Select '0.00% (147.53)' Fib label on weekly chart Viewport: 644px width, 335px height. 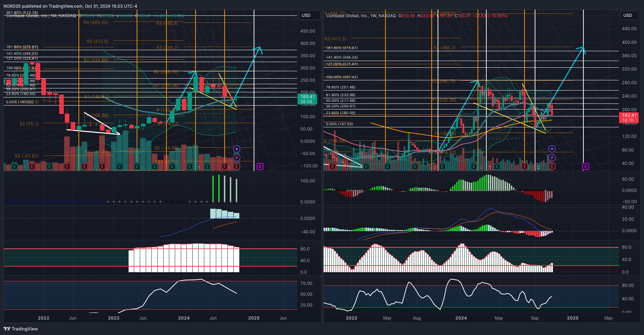pos(340,124)
